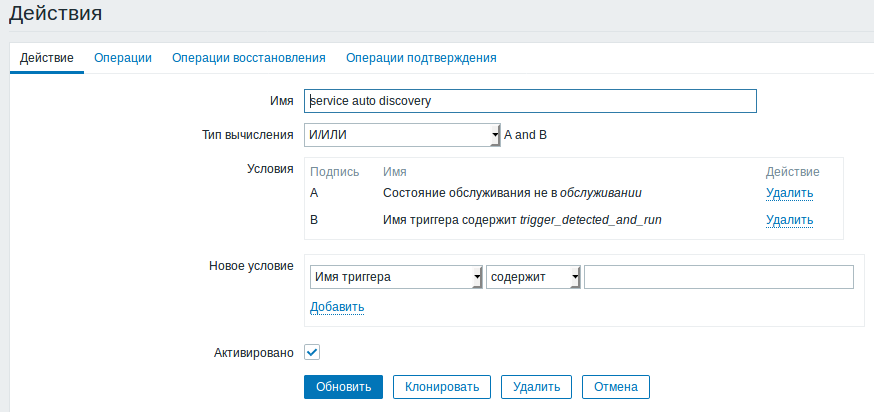
Task: Toggle the Активировано checkbox
Action: click(x=312, y=352)
